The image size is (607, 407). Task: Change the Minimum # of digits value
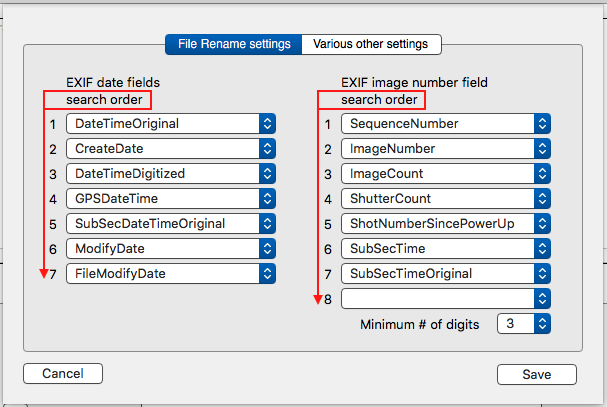pyautogui.click(x=523, y=324)
